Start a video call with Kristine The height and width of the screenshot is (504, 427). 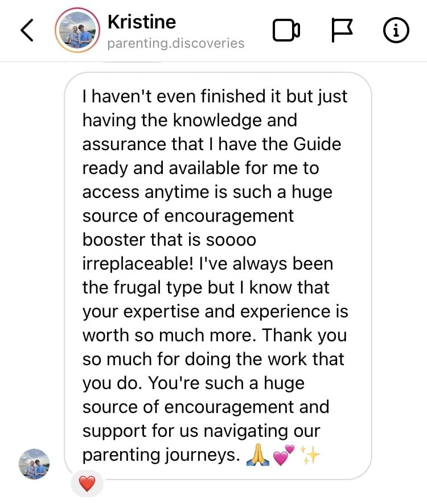[286, 31]
